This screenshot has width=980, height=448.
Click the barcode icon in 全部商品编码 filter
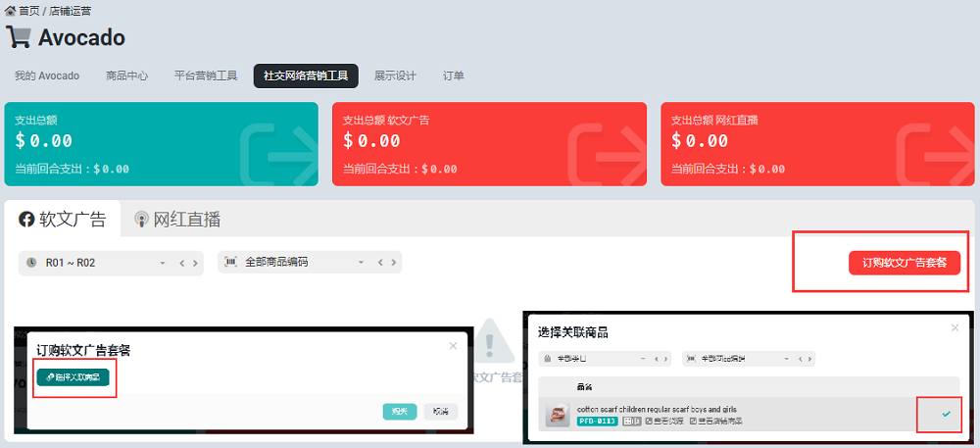[x=231, y=263]
